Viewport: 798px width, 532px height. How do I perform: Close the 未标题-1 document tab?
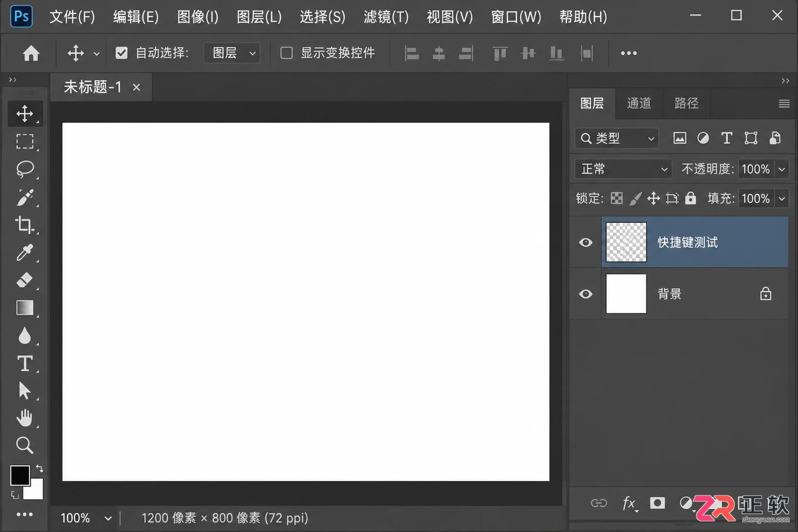[136, 87]
